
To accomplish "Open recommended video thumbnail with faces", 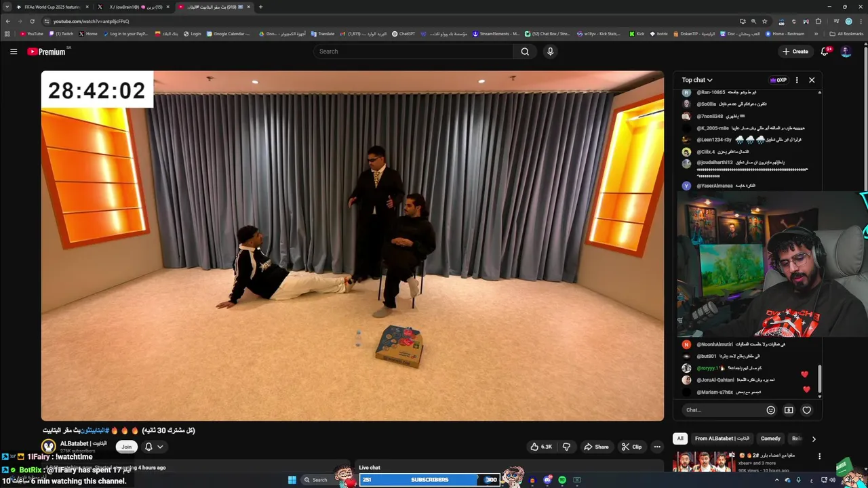I will pos(704,461).
